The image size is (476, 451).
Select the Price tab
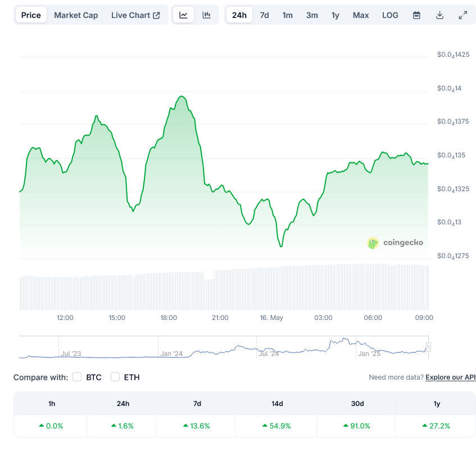tap(31, 15)
